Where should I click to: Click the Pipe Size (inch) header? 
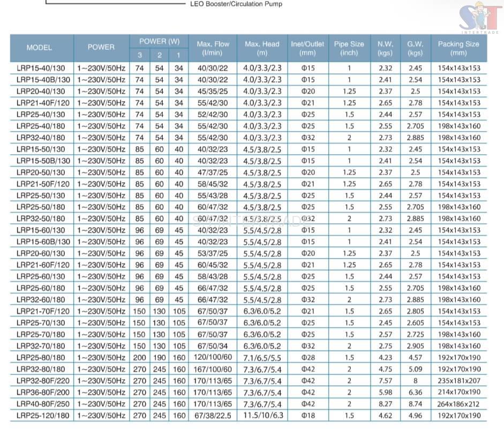349,48
